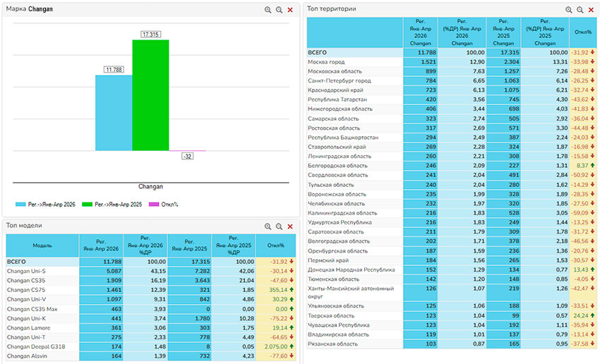Select the Белгородская область territory row
The width and height of the screenshot is (600, 364).
(452, 166)
